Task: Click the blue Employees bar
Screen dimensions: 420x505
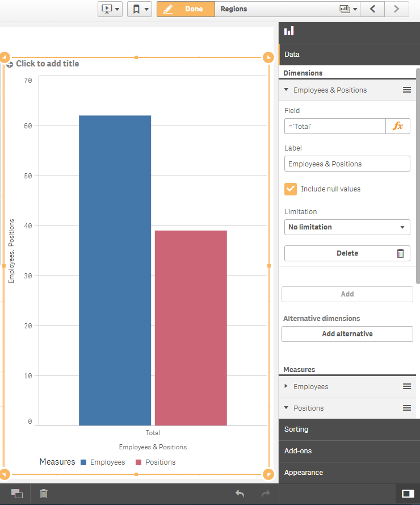Action: pos(115,270)
